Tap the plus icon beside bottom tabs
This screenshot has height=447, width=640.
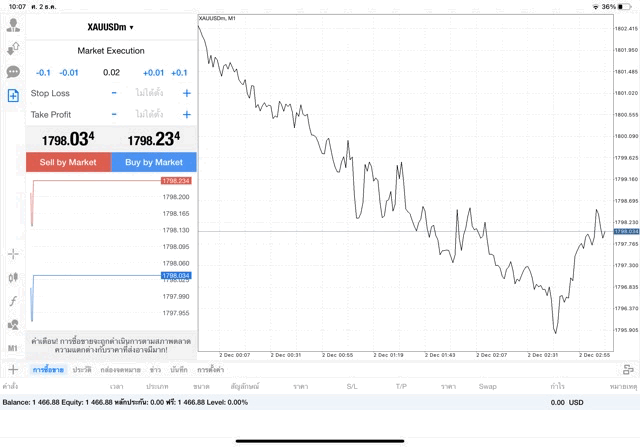[x=12, y=369]
